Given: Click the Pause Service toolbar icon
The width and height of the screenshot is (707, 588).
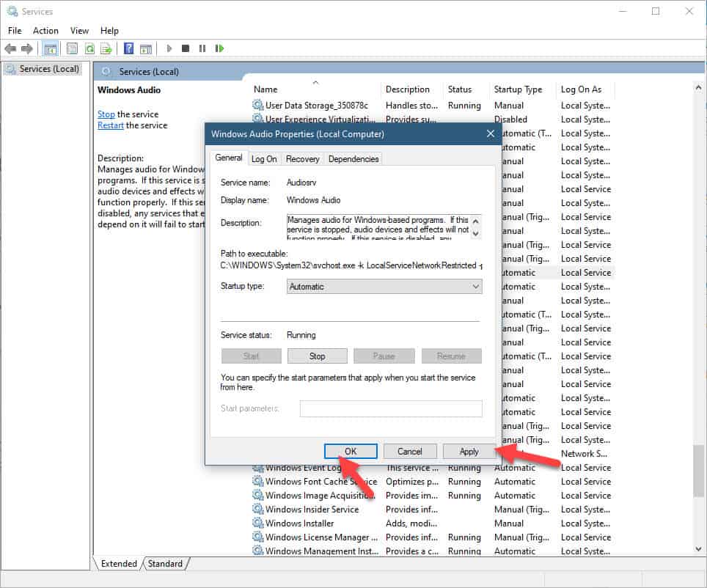Looking at the screenshot, I should click(x=202, y=48).
